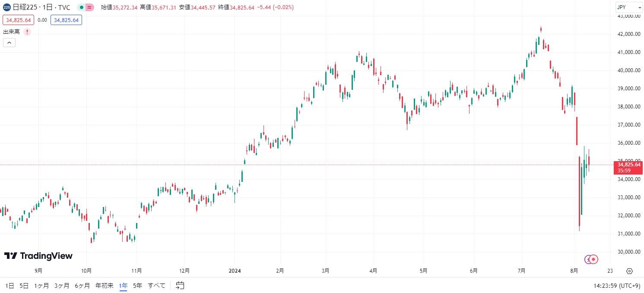Viewport: 644px width, 293px height.
Task: Collapse the indicator legend with chevron
Action: tap(9, 42)
